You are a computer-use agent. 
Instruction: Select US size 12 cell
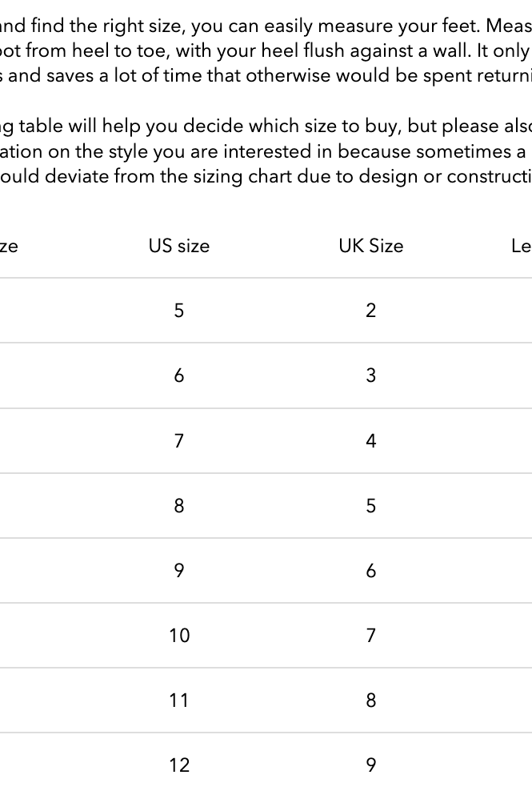click(178, 765)
